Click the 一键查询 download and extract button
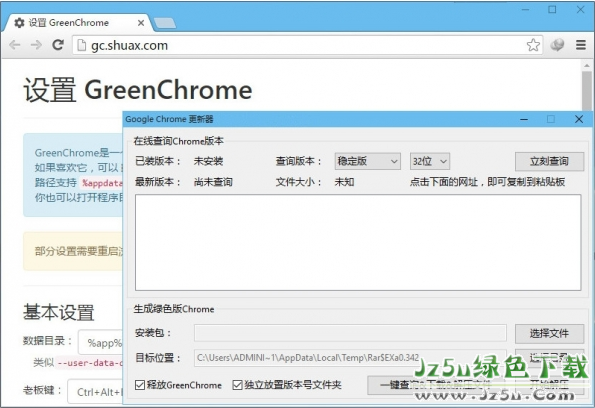595x408 pixels. 436,385
